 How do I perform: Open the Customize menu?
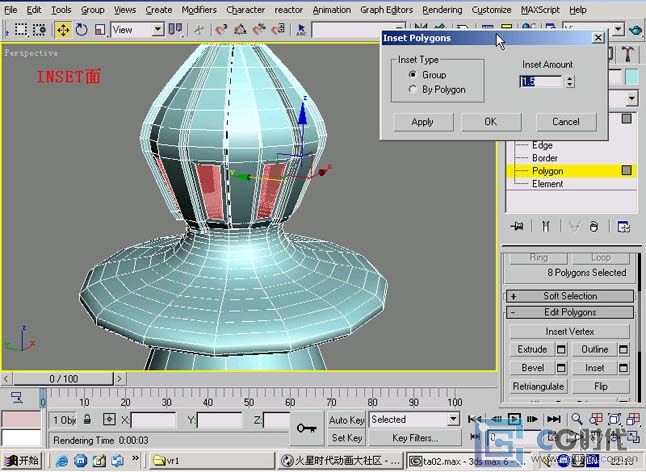pyautogui.click(x=492, y=9)
